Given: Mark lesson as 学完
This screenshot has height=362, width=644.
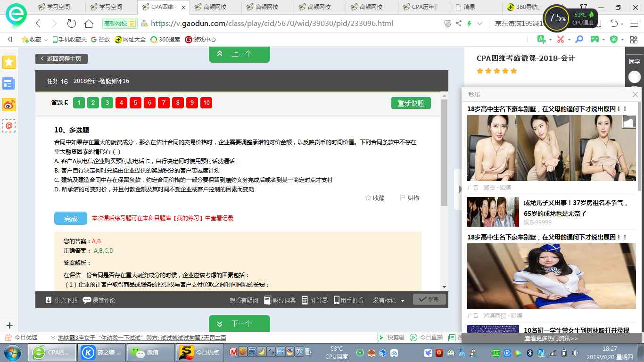Looking at the screenshot, I should (429, 299).
